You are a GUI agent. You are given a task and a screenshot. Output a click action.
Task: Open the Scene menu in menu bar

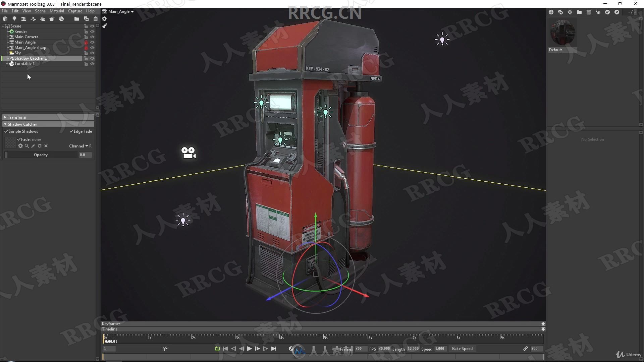tap(40, 11)
